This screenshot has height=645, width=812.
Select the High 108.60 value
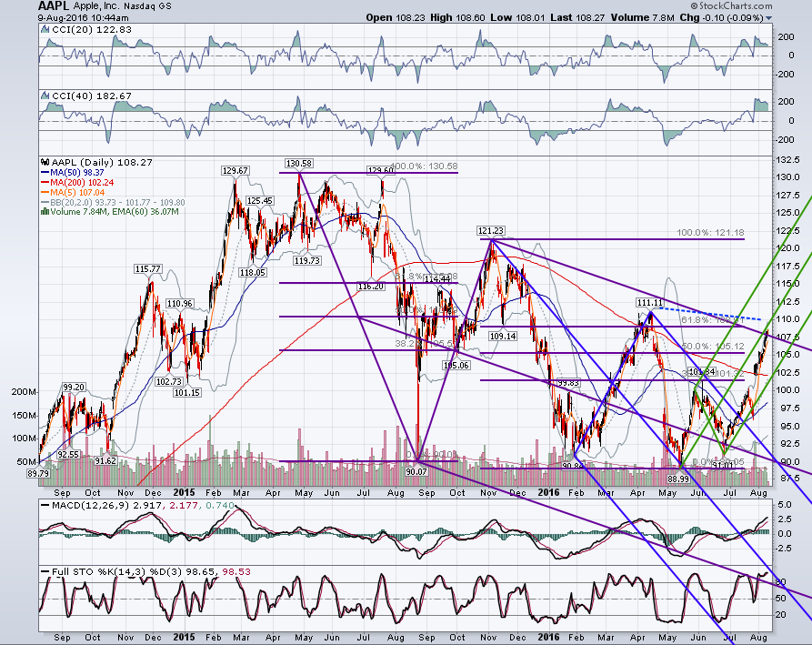pyautogui.click(x=457, y=17)
